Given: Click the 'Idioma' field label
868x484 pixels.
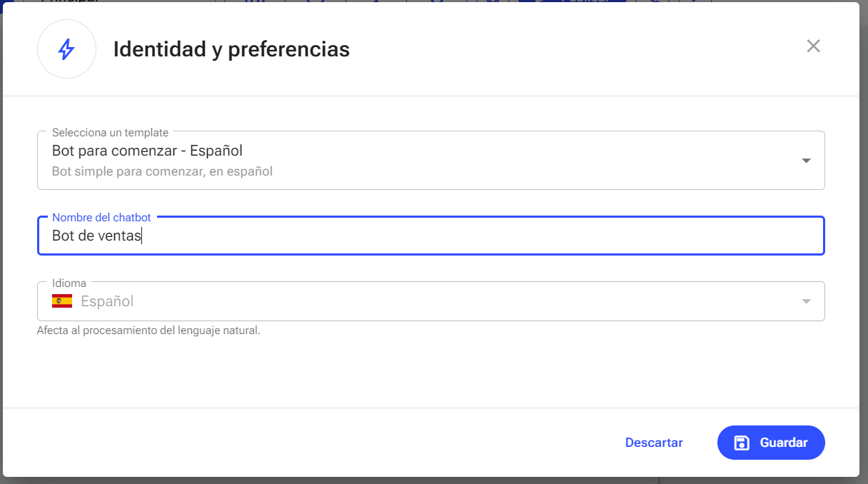Looking at the screenshot, I should coord(69,283).
